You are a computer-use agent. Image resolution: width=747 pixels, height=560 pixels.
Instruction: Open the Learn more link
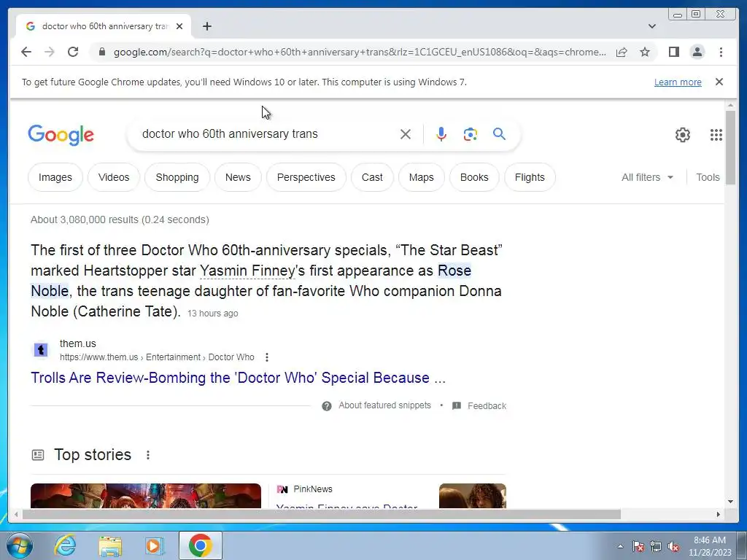pos(678,82)
